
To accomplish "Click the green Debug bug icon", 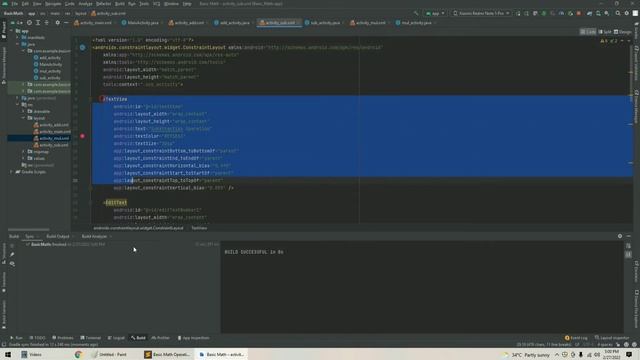I will (x=544, y=13).
